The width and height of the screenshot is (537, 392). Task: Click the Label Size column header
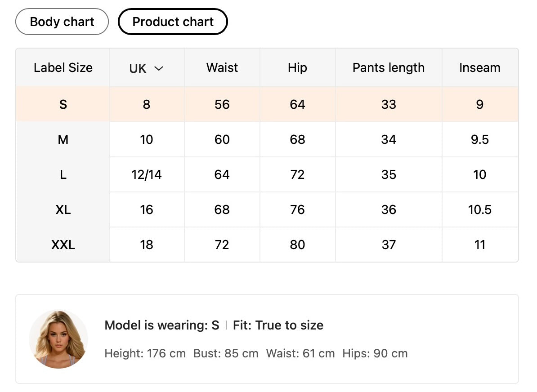pyautogui.click(x=63, y=68)
